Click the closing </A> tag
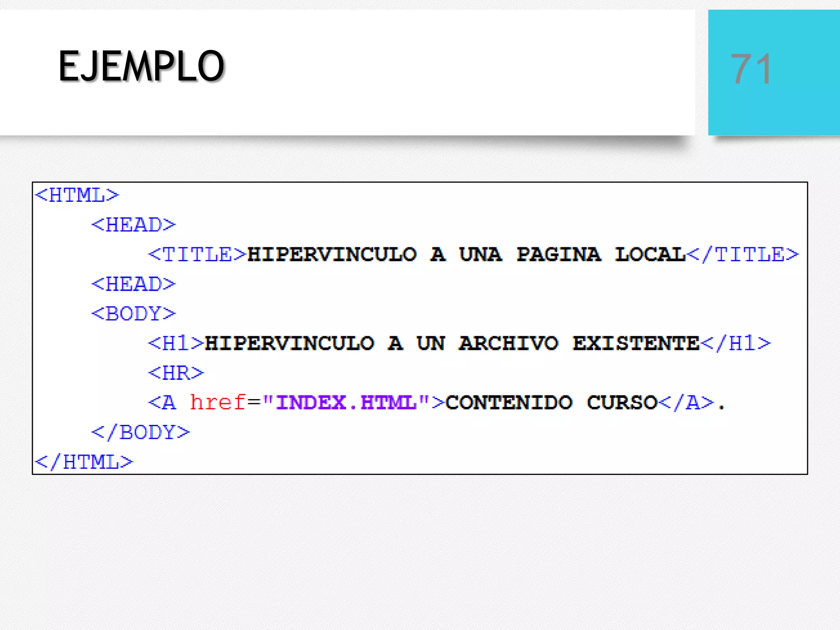This screenshot has width=840, height=630. 687,403
